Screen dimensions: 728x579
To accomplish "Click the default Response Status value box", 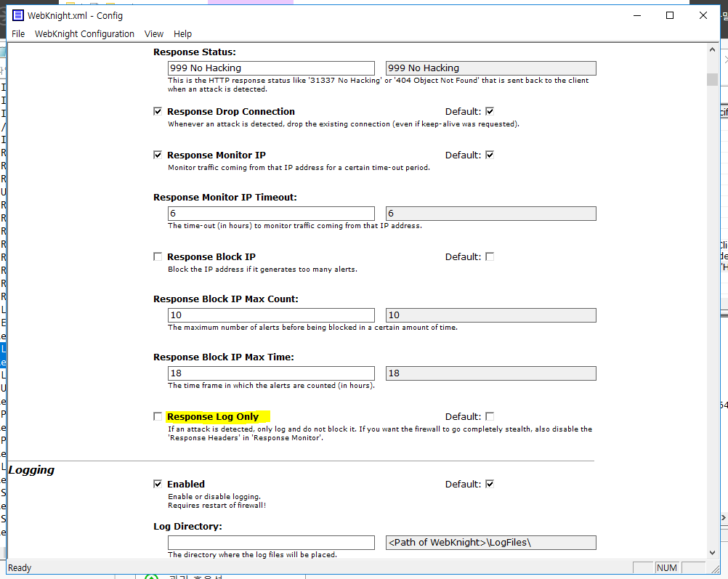I will coord(490,68).
